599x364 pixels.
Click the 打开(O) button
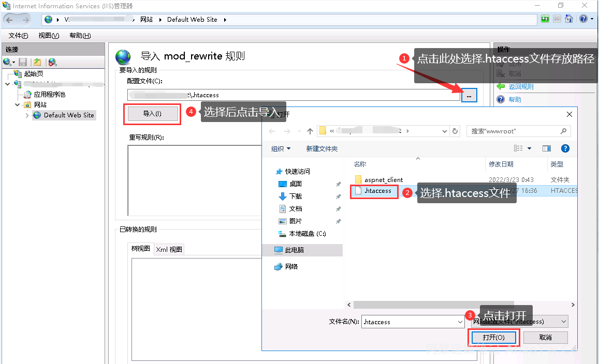pyautogui.click(x=493, y=337)
